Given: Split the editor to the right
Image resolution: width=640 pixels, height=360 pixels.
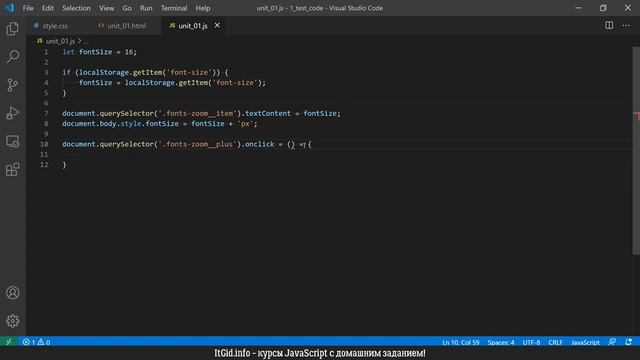Looking at the screenshot, I should [x=609, y=25].
